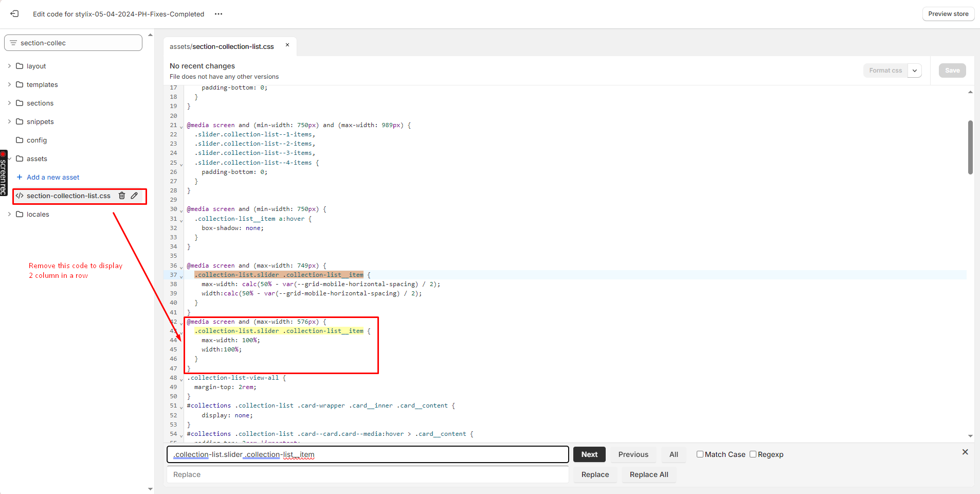Click the snippets folder icon
Screen dimensions: 980x494
pos(20,121)
